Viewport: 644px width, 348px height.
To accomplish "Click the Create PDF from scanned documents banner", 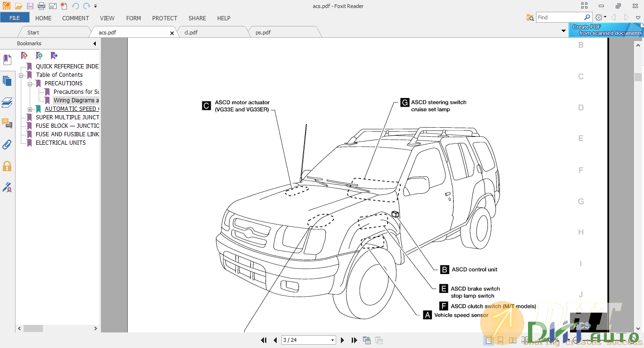I will point(606,30).
